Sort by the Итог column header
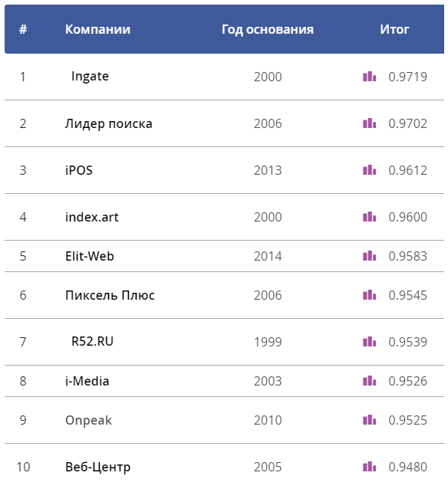 coord(394,29)
